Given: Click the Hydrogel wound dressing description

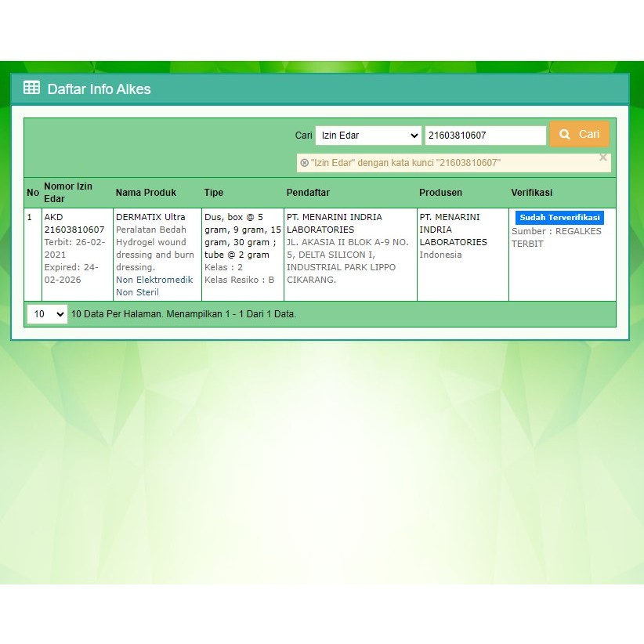Looking at the screenshot, I should (155, 255).
